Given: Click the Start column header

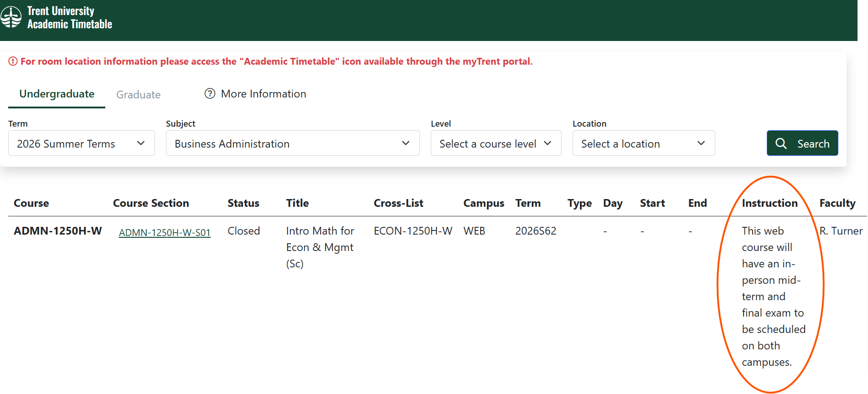Looking at the screenshot, I should click(x=652, y=203).
